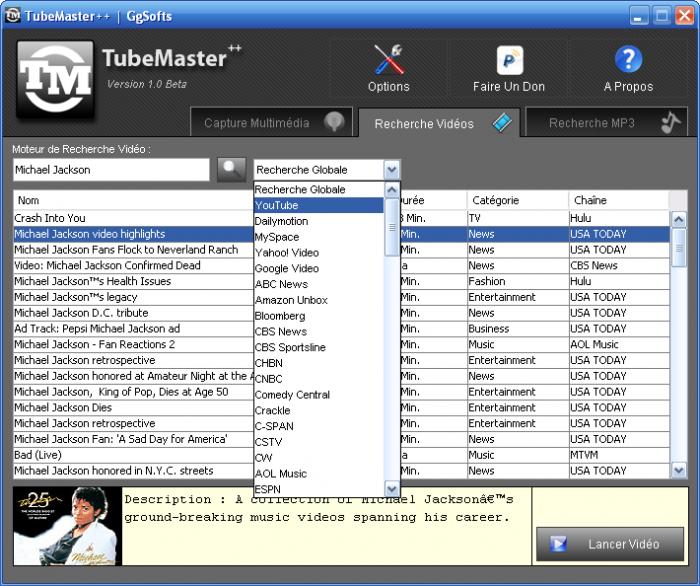Sort by the Catégorie column header
Image resolution: width=700 pixels, height=586 pixels.
click(x=518, y=200)
